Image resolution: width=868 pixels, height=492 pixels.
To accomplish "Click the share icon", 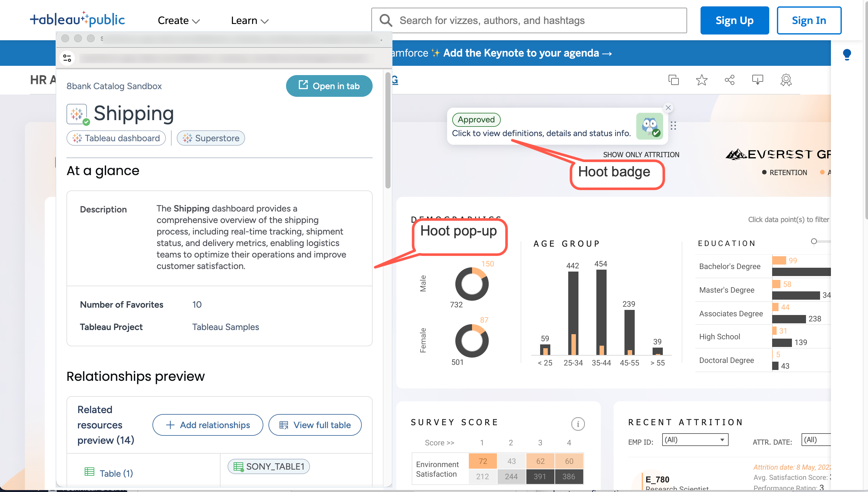I will (729, 80).
